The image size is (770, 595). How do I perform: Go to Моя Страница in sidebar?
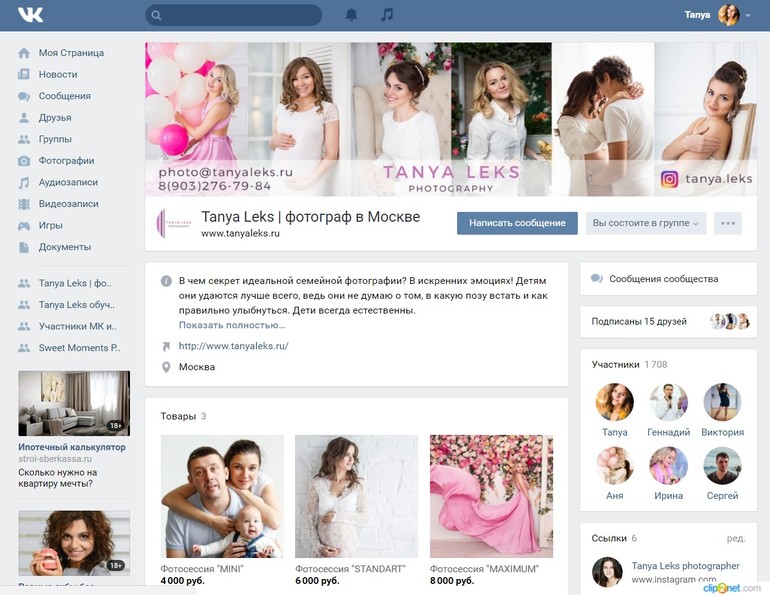70,53
